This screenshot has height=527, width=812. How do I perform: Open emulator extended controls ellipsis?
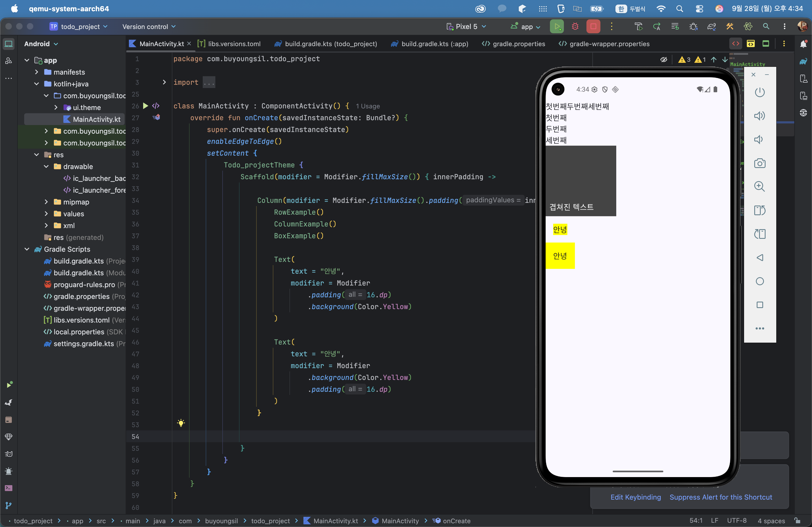tap(759, 328)
